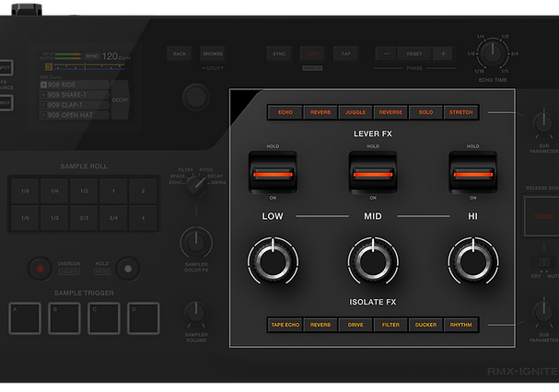Select 909 OPEN HAT in display list
This screenshot has width=559, height=392.
point(75,115)
